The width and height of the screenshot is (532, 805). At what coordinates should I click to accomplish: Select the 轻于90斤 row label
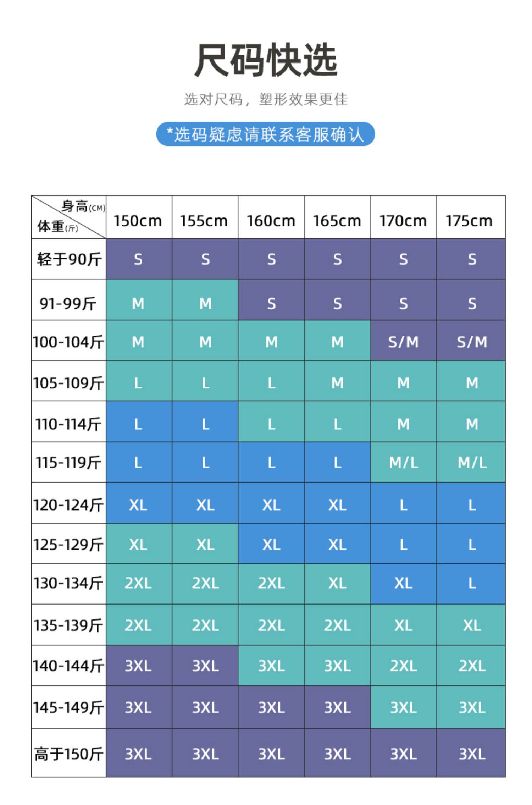pos(68,259)
